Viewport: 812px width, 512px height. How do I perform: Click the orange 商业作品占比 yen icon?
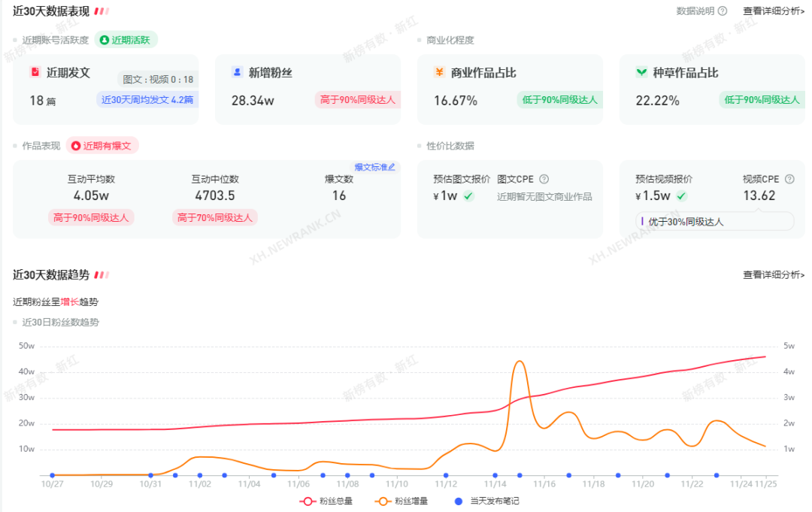pyautogui.click(x=439, y=72)
